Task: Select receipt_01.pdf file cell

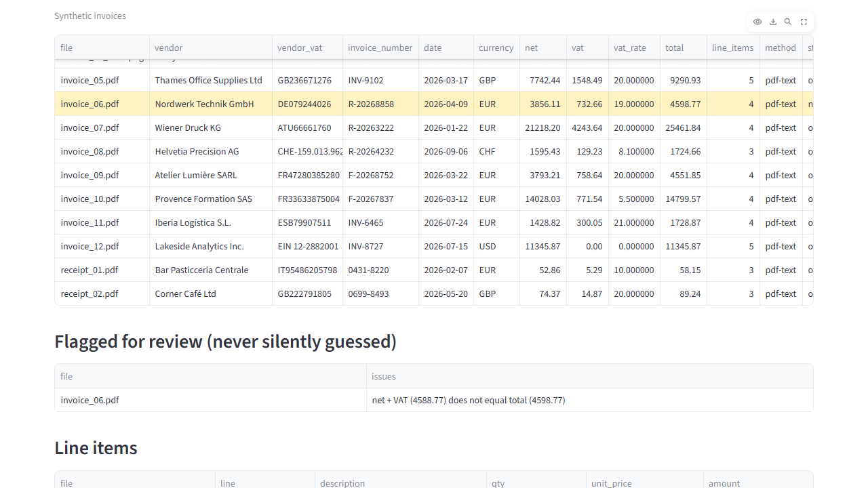Action: pos(102,270)
